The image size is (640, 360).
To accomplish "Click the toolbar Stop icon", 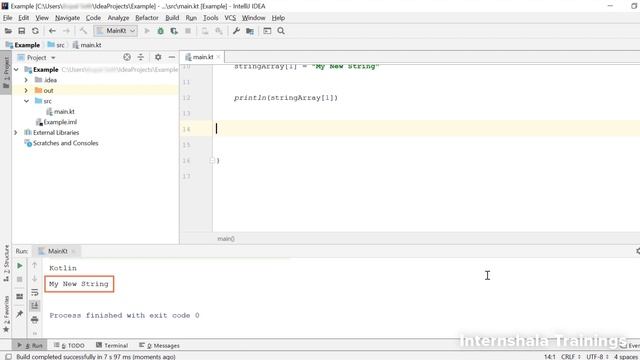I will (188, 31).
